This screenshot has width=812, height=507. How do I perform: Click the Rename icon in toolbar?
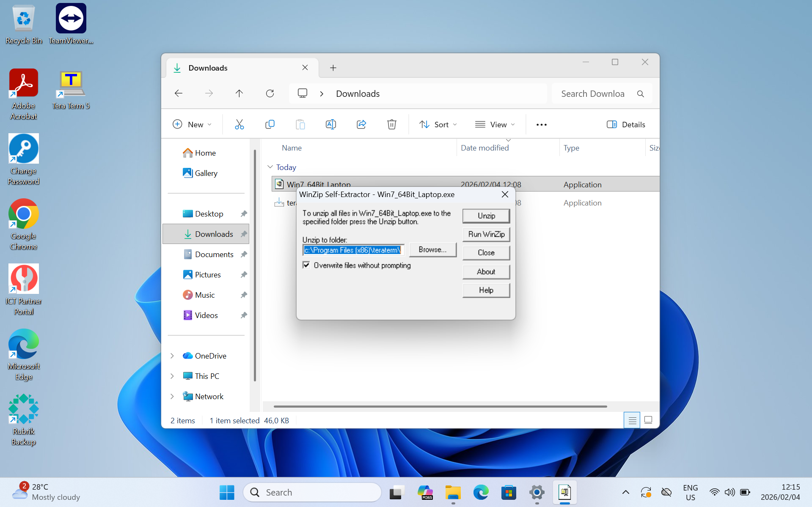tap(330, 124)
